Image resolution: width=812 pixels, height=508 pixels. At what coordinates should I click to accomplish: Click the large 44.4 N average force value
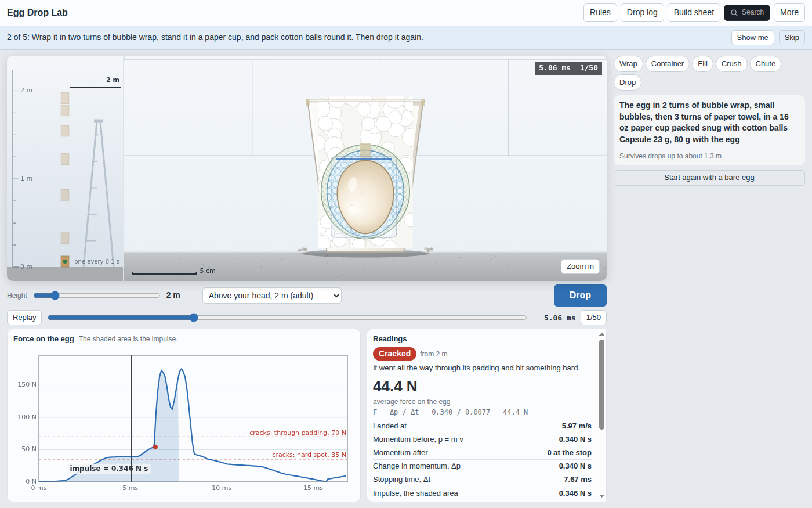pos(395,386)
